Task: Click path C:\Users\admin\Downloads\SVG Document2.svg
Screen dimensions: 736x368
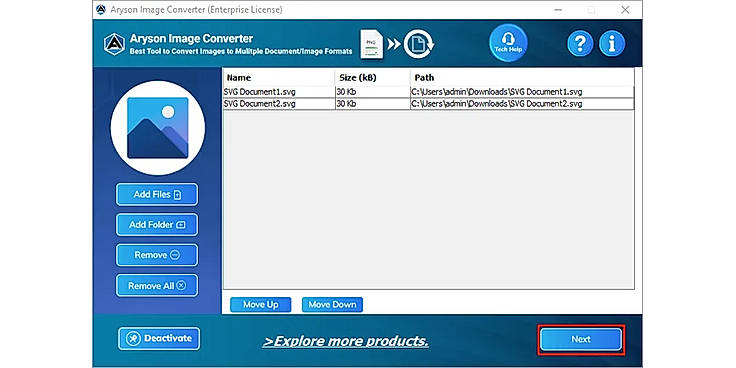Action: [497, 104]
